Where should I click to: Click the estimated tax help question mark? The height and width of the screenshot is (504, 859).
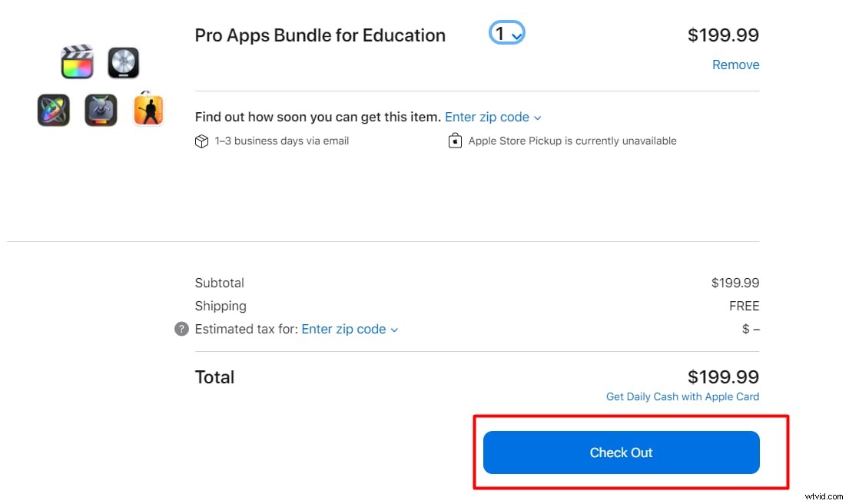[181, 329]
